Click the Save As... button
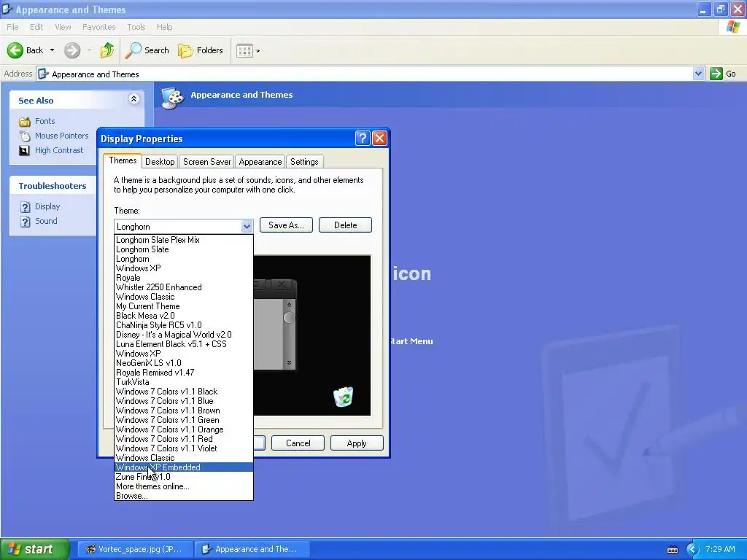This screenshot has width=747, height=560. [286, 225]
